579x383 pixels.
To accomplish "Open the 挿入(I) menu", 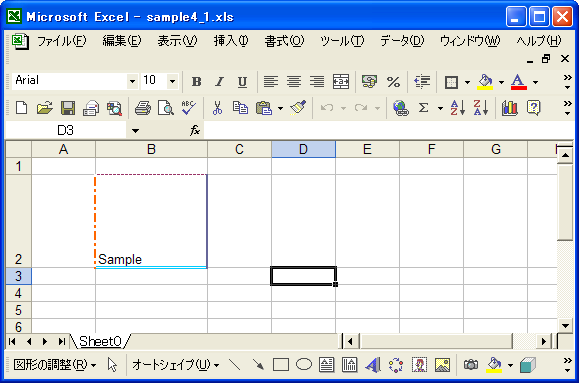I will (x=231, y=41).
